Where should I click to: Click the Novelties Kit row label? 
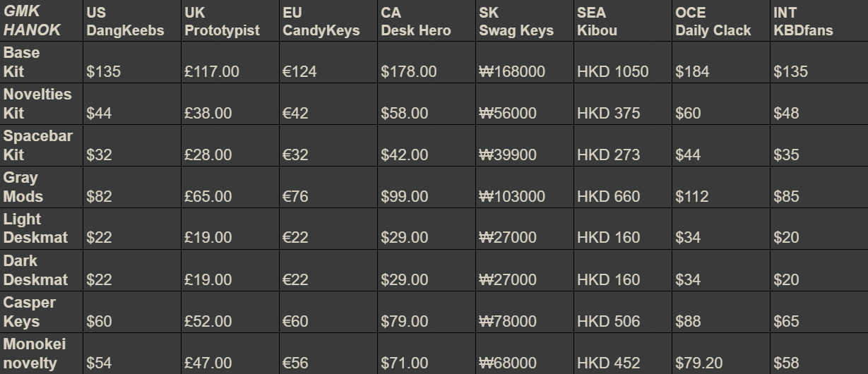(x=37, y=104)
